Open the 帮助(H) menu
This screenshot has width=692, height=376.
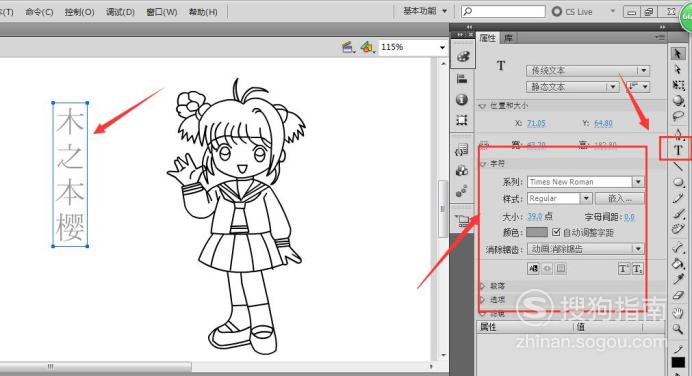point(203,12)
